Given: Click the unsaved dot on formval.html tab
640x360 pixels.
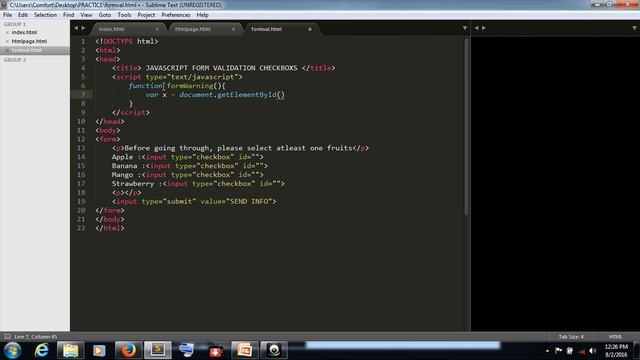Looking at the screenshot, I should 310,29.
